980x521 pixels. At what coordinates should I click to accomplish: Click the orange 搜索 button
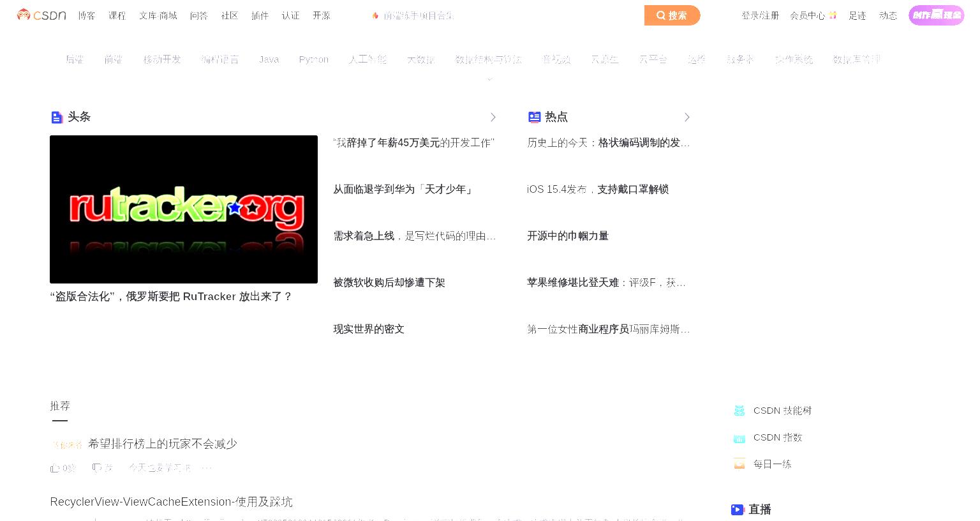click(x=672, y=15)
